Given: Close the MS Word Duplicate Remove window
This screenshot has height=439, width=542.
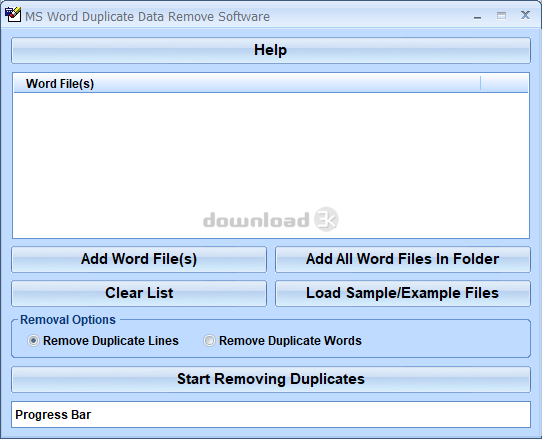Looking at the screenshot, I should click(525, 15).
